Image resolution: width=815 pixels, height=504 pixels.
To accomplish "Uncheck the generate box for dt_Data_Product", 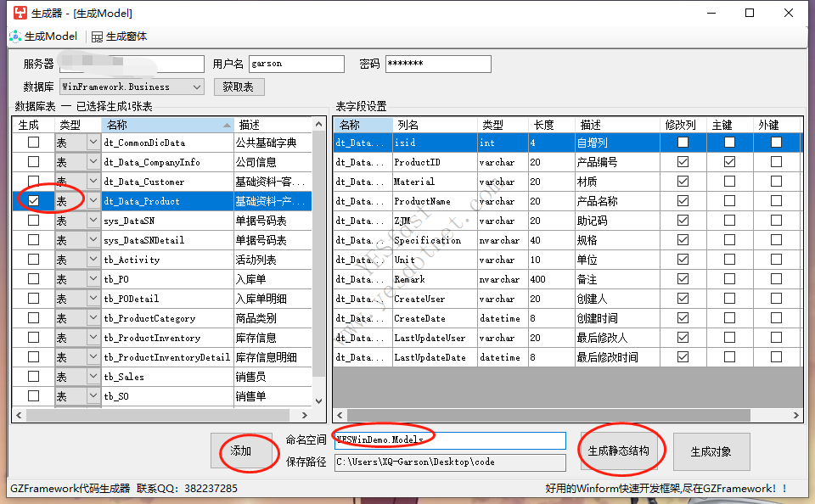I will [33, 201].
